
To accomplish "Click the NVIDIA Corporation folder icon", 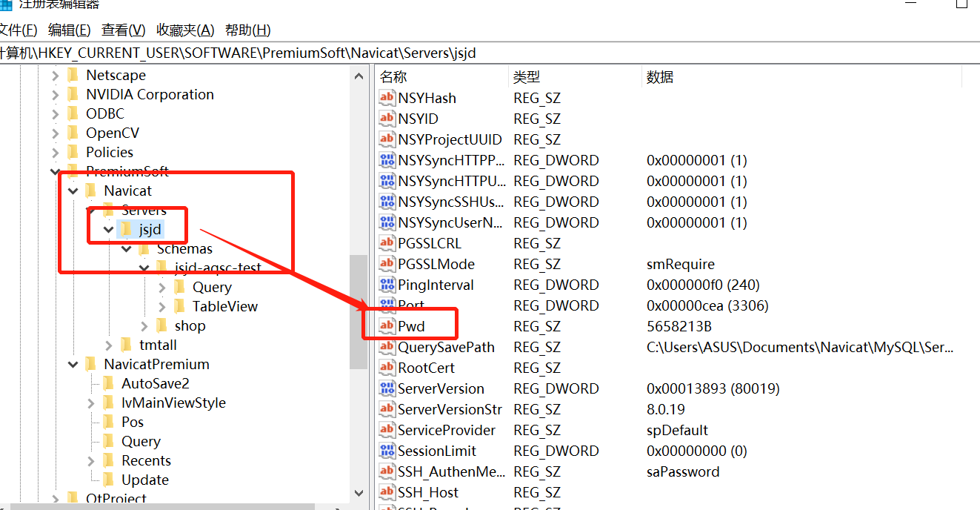I will click(73, 94).
